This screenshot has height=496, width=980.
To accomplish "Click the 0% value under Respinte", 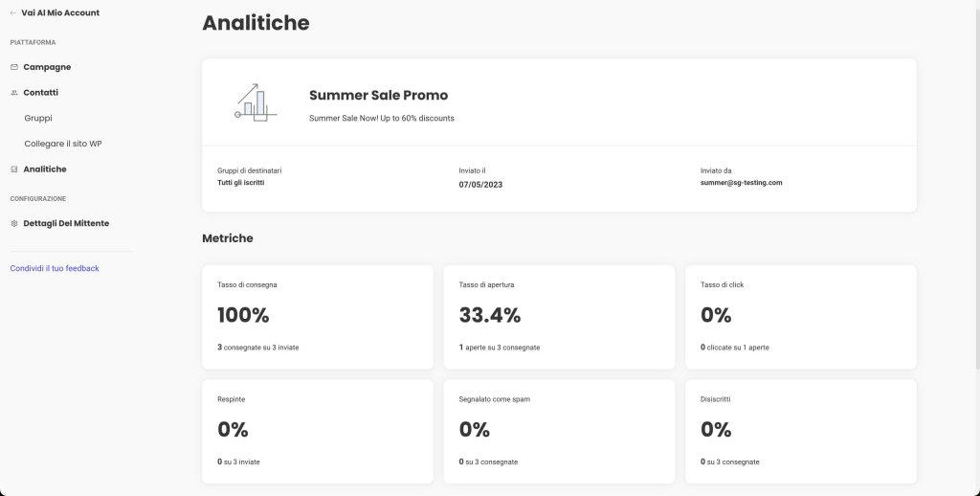I will coord(233,430).
